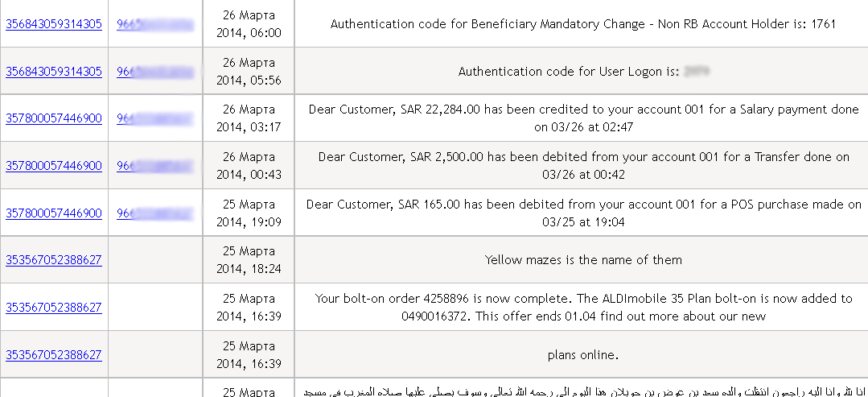Select the SAR 22,284.00 salary credited message
This screenshot has width=868, height=397.
click(x=583, y=118)
